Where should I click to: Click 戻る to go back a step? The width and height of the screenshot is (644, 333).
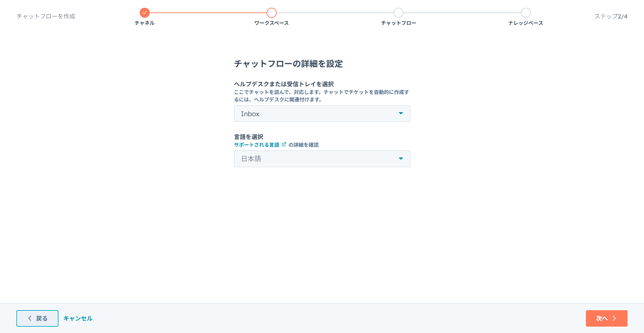pyautogui.click(x=37, y=318)
